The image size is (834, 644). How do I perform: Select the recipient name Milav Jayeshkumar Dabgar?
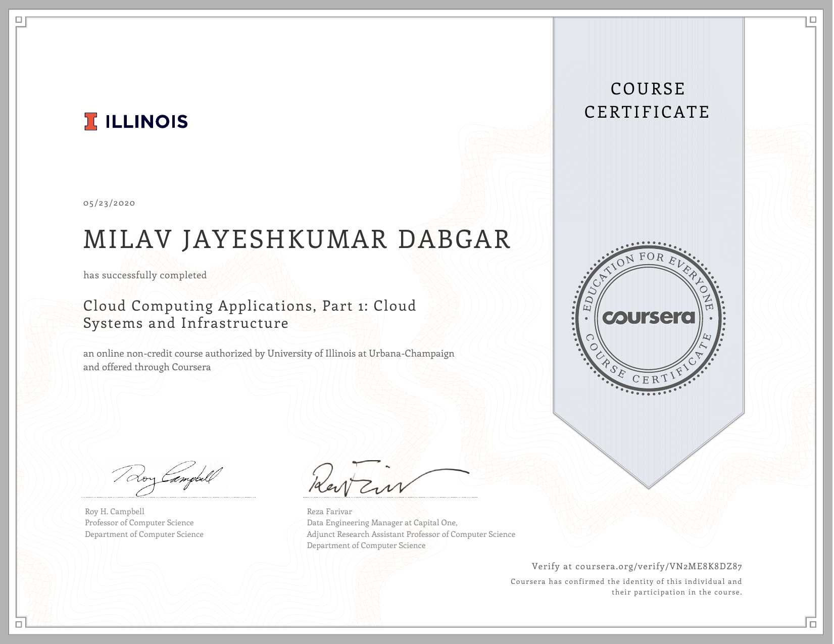click(x=297, y=239)
